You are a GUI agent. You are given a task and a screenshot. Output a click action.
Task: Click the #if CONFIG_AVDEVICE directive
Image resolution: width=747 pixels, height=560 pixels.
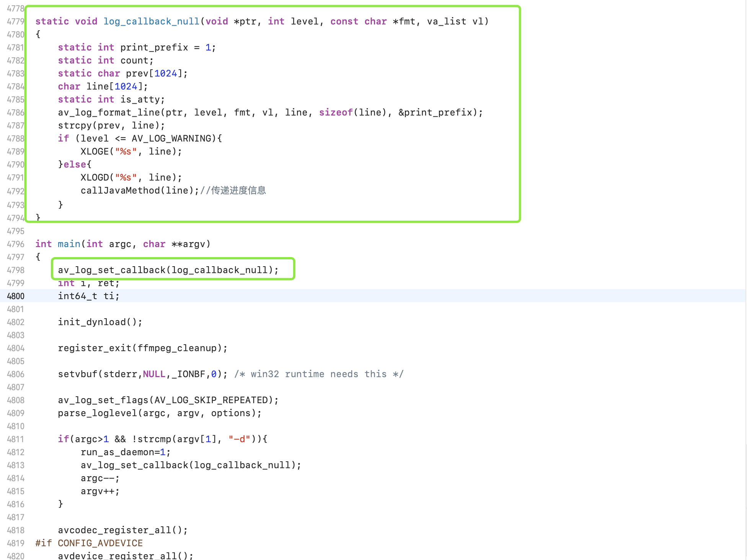(x=88, y=543)
